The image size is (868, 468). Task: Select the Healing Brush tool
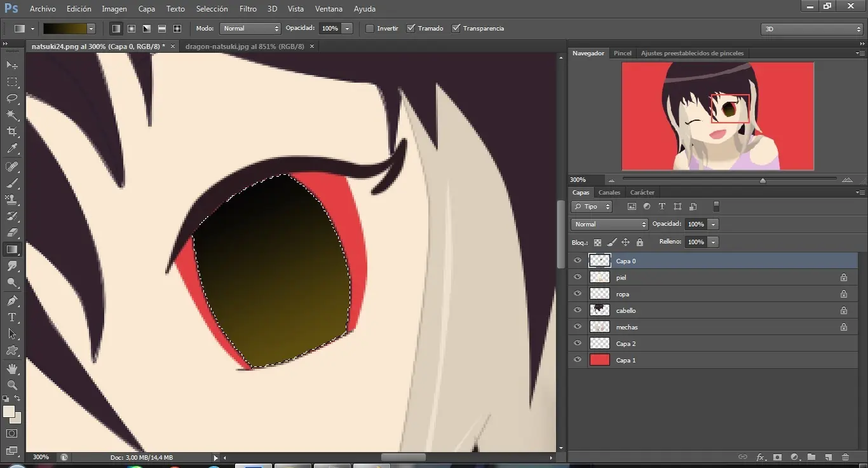12,167
